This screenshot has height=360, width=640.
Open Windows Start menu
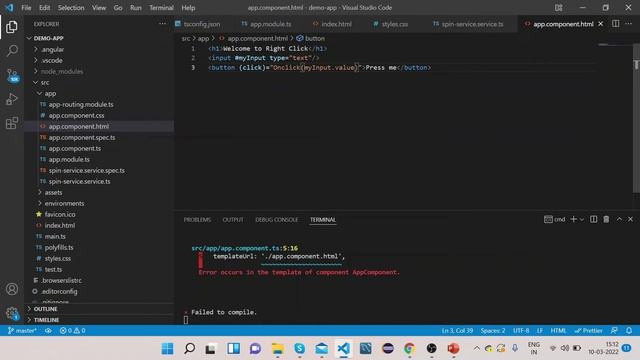pos(167,348)
